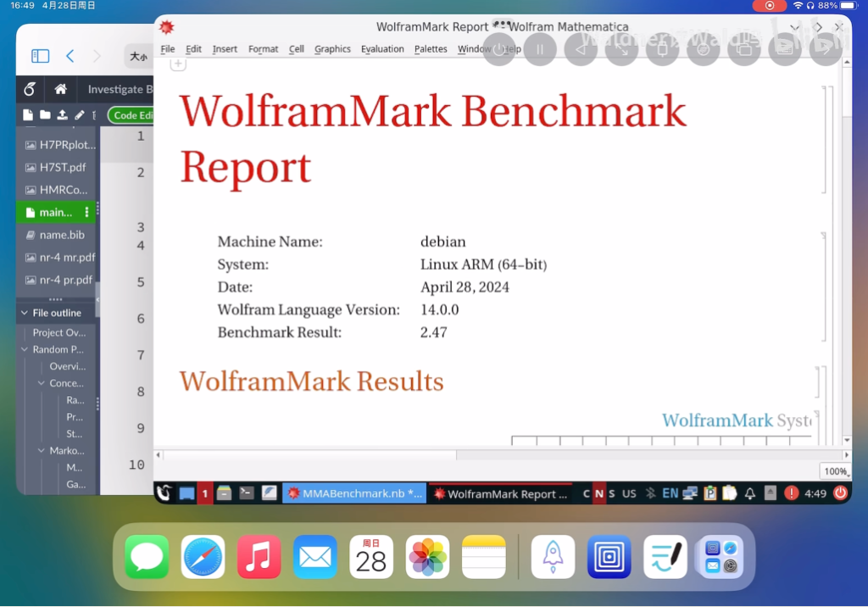This screenshot has width=868, height=607.
Task: Click the new folder icon in Overleaf
Action: coord(45,115)
